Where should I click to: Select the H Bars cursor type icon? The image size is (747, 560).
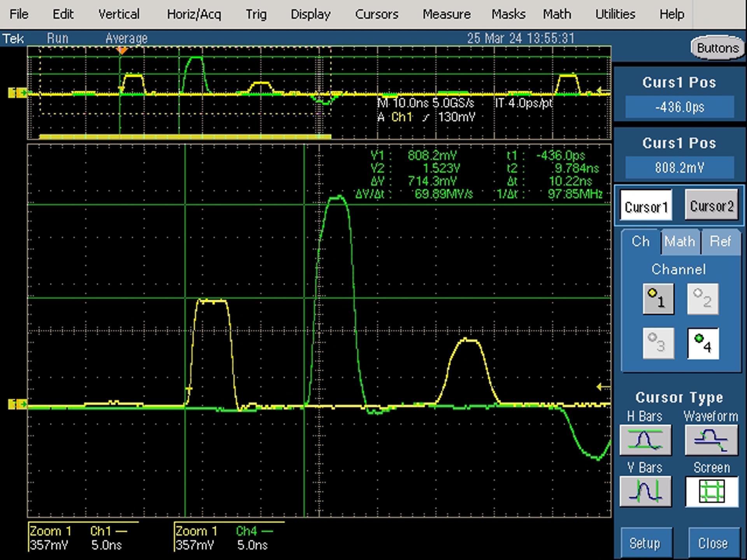point(645,440)
